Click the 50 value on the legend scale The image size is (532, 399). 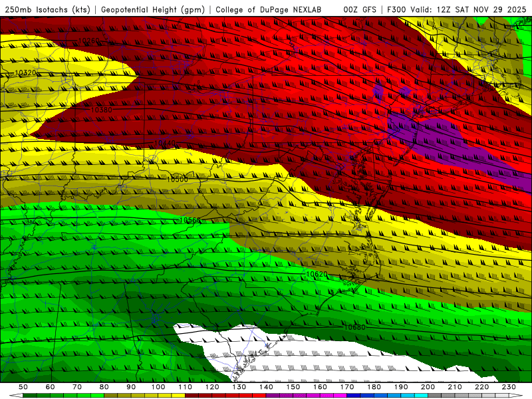pos(23,387)
